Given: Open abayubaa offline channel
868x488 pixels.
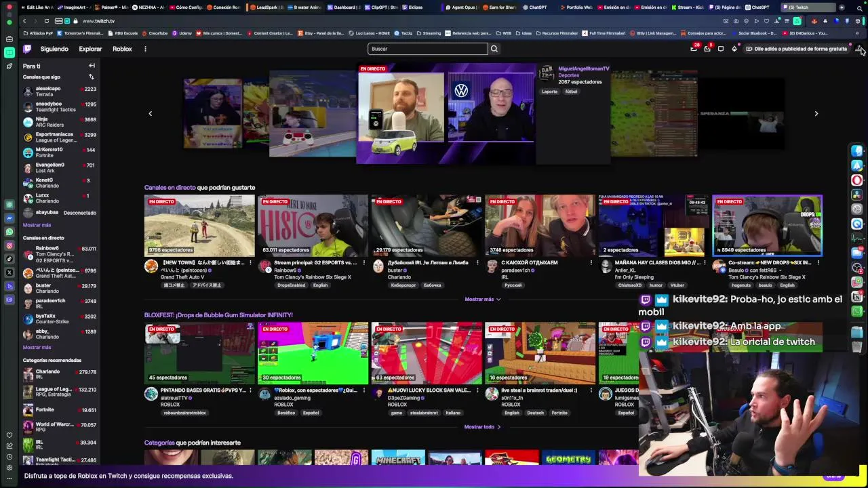Looking at the screenshot, I should pos(59,213).
